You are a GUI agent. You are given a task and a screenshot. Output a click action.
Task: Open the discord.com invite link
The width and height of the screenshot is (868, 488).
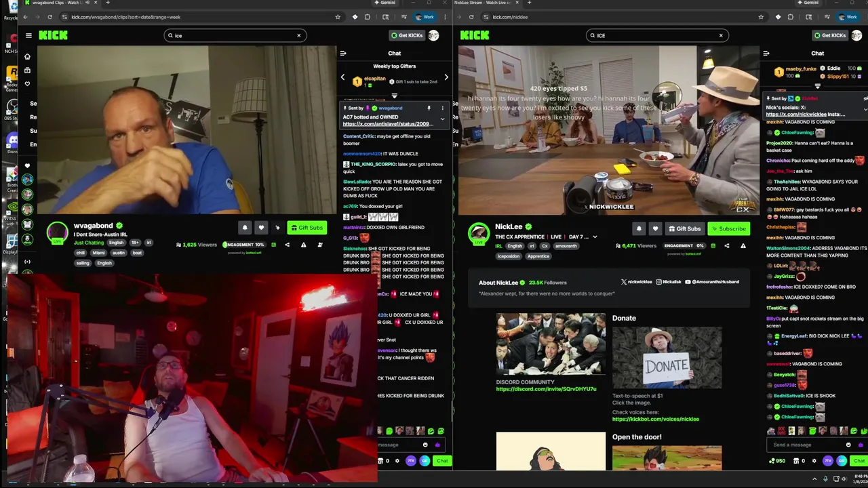546,389
